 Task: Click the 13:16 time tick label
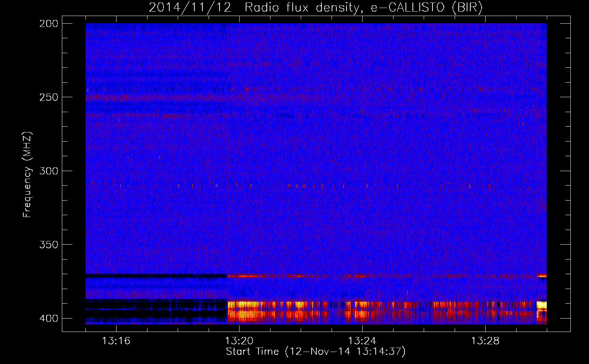coord(116,341)
